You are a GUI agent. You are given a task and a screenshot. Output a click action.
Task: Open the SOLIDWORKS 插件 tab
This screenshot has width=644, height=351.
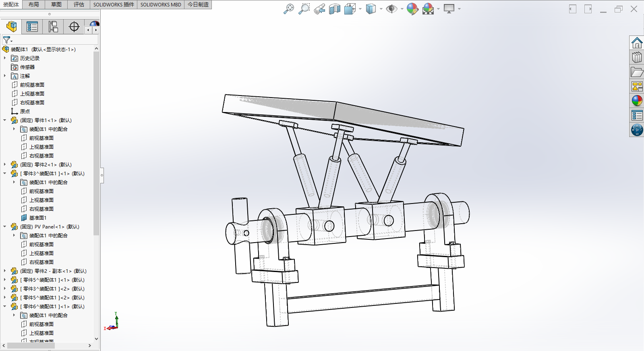tap(114, 4)
